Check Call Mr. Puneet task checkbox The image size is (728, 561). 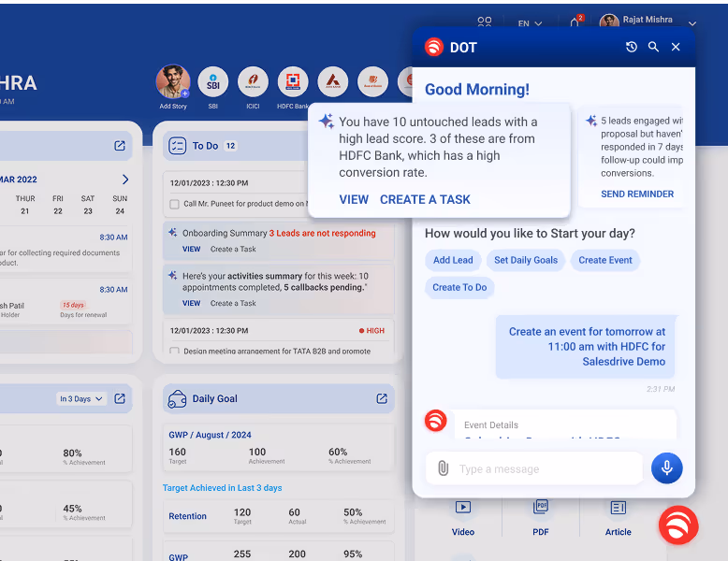(175, 204)
